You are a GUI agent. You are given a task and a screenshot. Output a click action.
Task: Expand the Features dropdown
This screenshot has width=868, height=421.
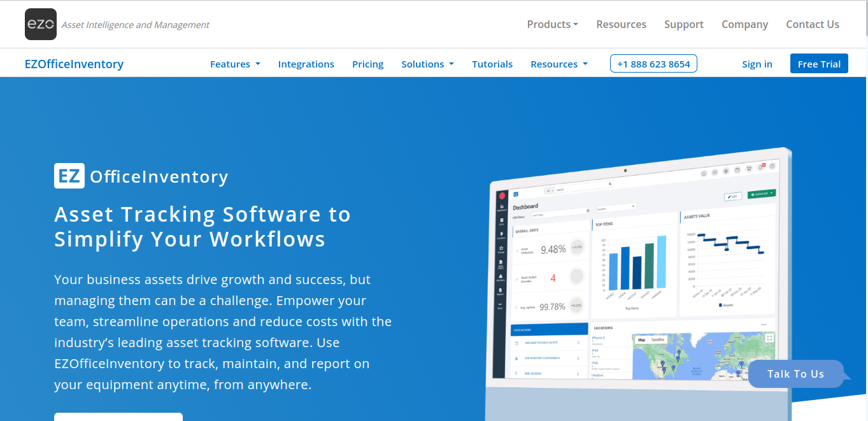[235, 64]
